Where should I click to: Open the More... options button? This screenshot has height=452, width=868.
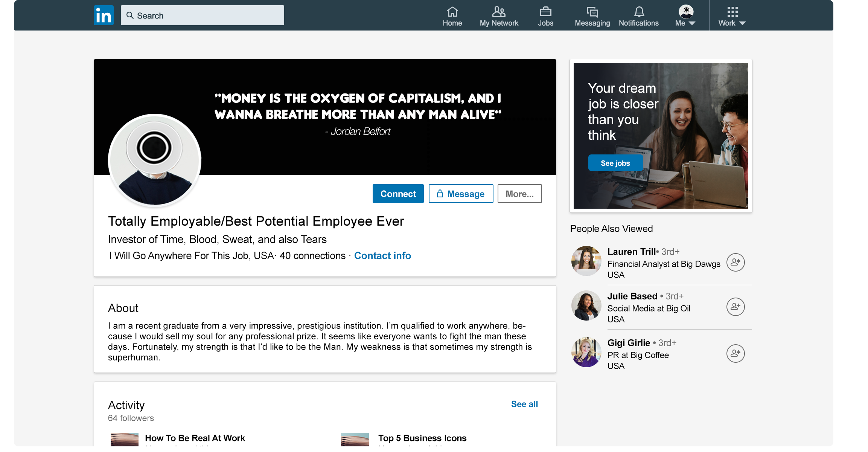[x=519, y=194]
